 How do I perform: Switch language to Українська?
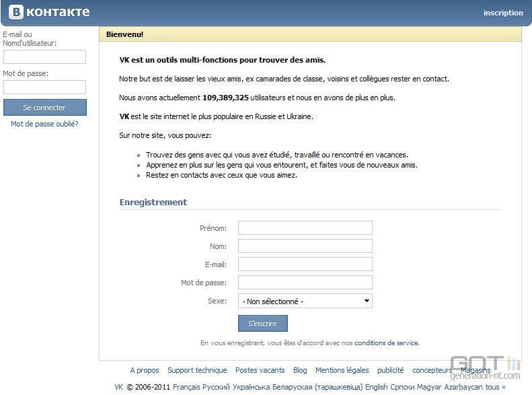[x=251, y=387]
